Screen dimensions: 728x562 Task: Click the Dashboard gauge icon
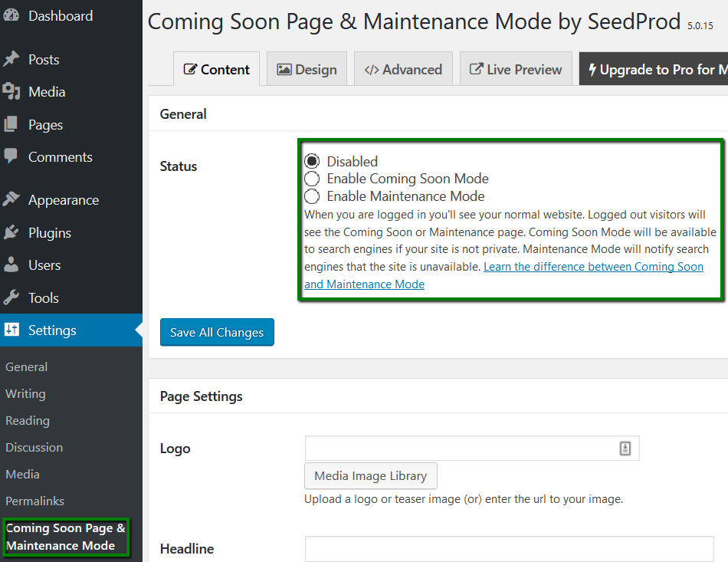(x=11, y=15)
